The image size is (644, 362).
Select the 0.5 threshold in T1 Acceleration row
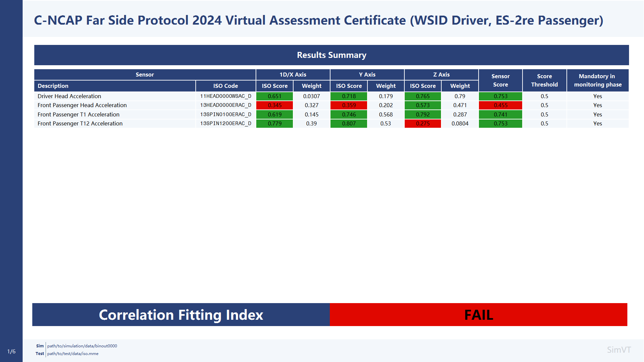pyautogui.click(x=544, y=114)
